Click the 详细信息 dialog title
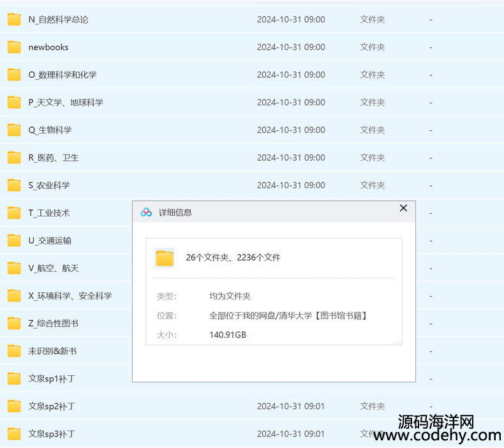 point(175,213)
